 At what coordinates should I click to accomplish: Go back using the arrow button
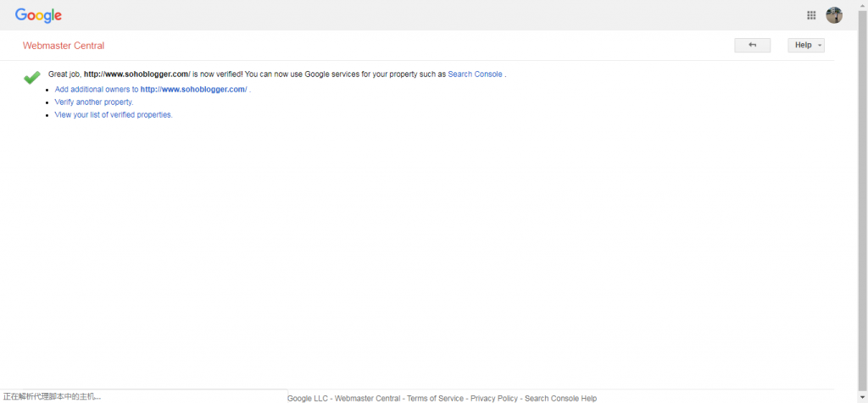(x=752, y=45)
